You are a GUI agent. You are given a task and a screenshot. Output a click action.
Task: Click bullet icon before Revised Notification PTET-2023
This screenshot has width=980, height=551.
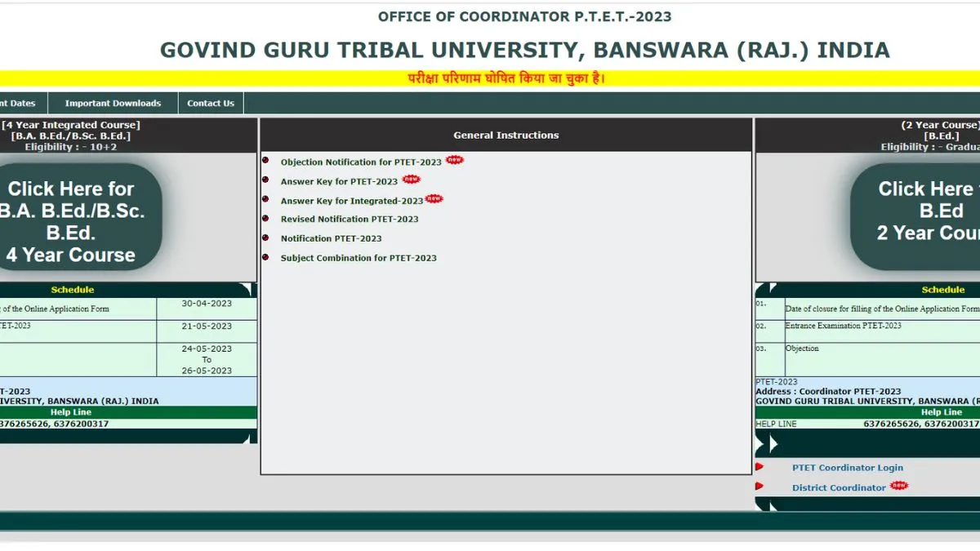click(265, 219)
